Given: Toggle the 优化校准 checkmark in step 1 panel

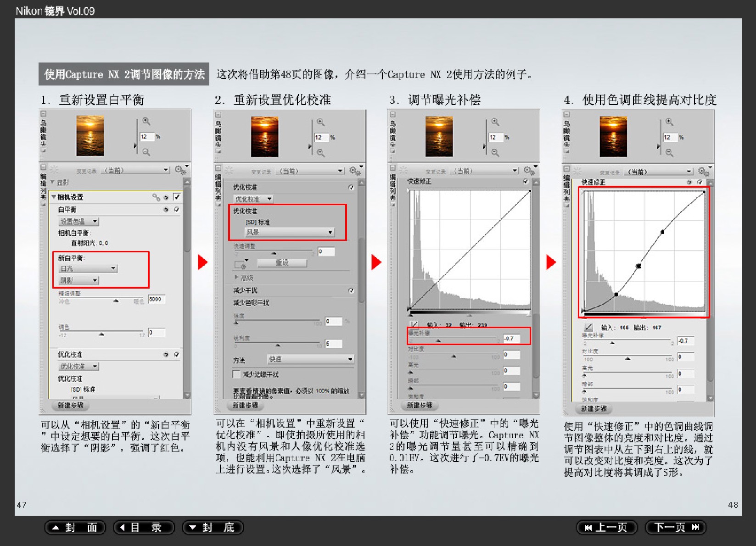Looking at the screenshot, I should (176, 355).
